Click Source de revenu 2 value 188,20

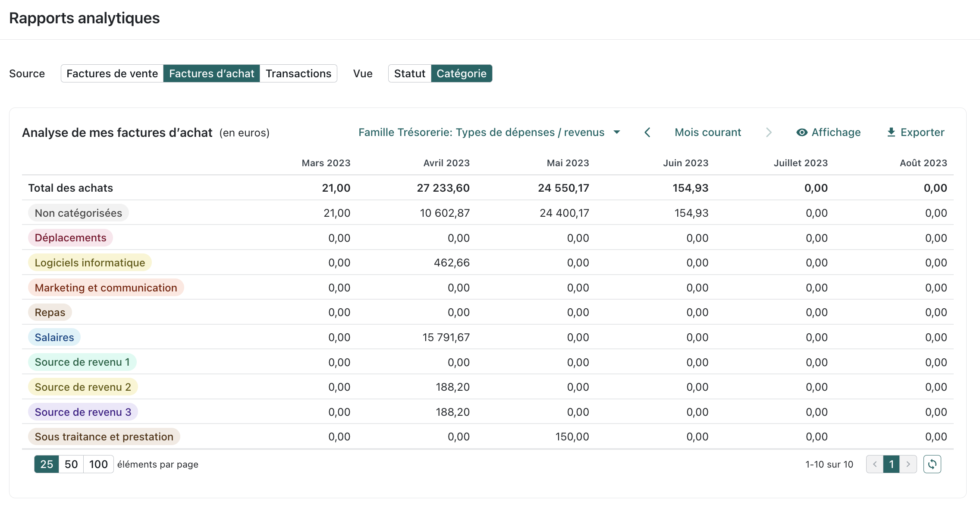click(x=452, y=387)
